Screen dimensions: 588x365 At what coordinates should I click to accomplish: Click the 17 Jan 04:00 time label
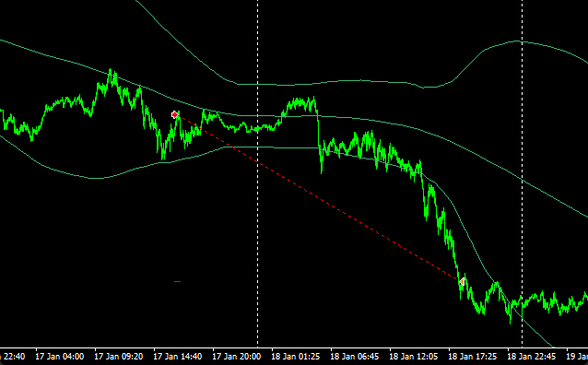[59, 357]
